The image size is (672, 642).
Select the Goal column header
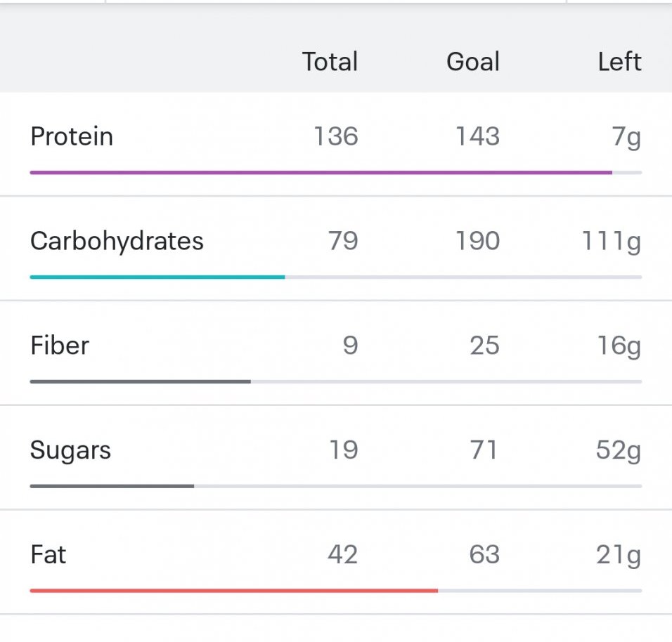click(x=472, y=62)
